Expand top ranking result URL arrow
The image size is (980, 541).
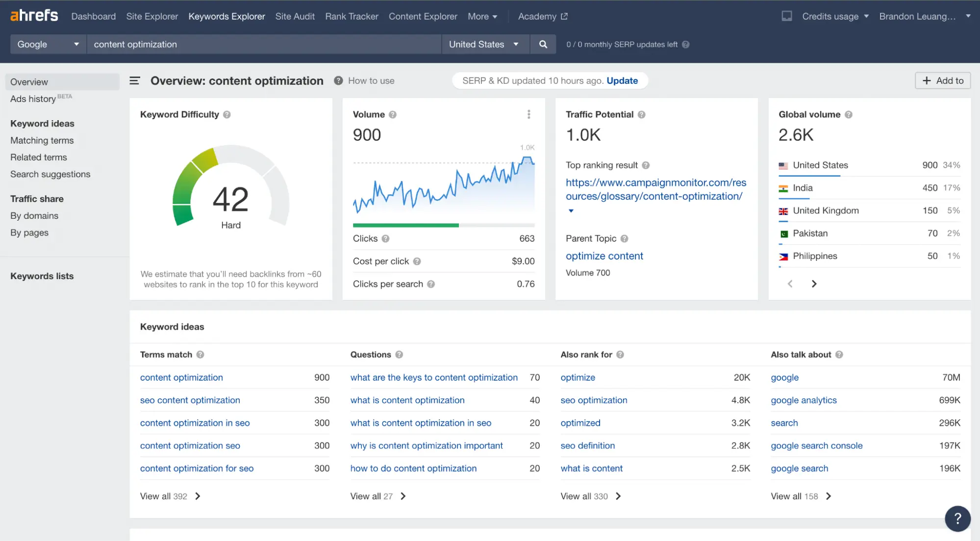point(571,211)
